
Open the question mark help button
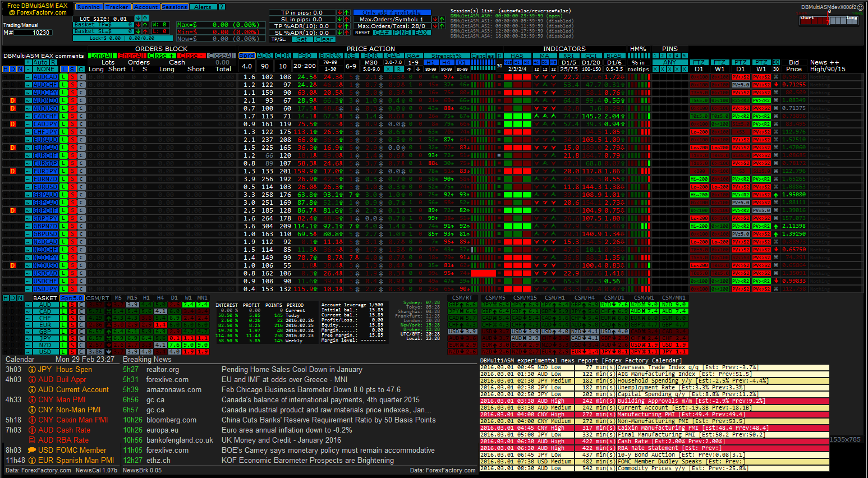coord(222,7)
